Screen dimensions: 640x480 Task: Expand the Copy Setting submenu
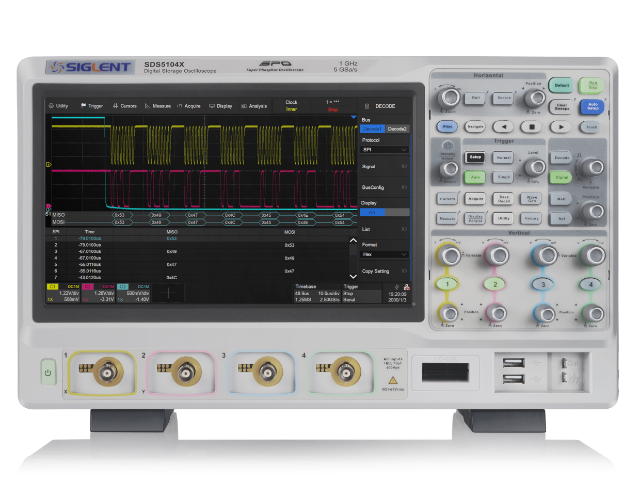click(384, 271)
